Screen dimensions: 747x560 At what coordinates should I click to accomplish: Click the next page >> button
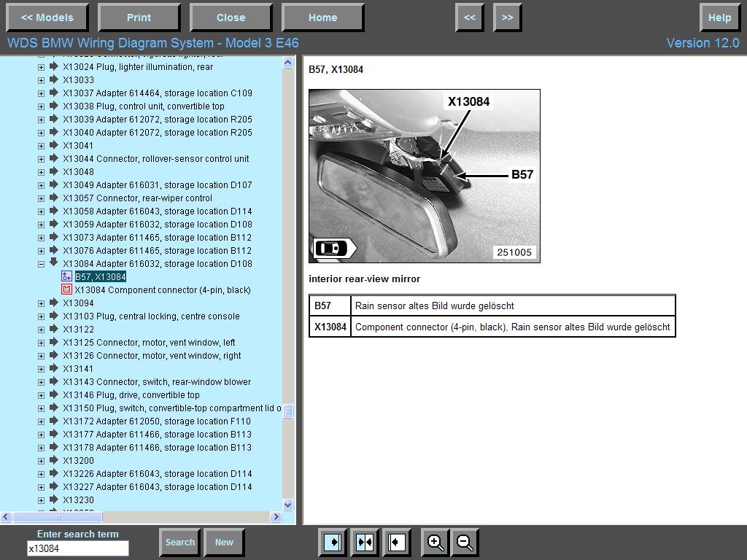(x=508, y=17)
